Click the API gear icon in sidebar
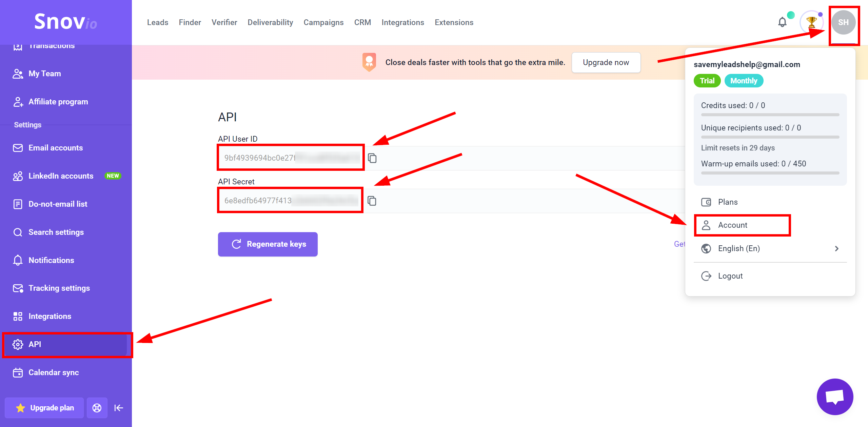Image resolution: width=868 pixels, height=427 pixels. tap(18, 344)
